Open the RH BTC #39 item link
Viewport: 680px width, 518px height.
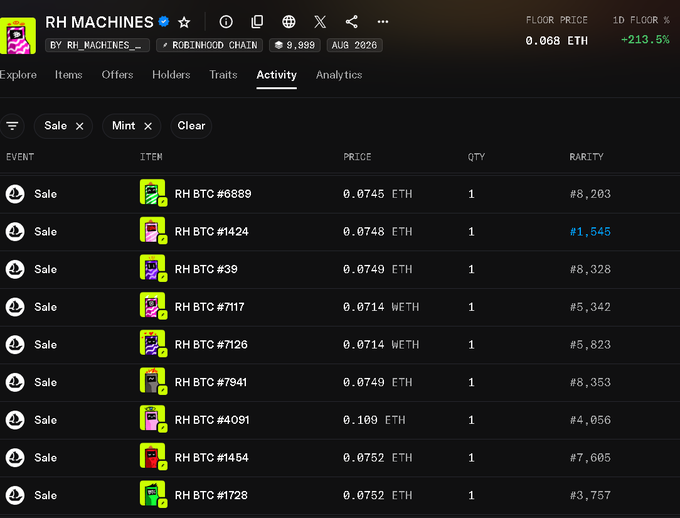[x=206, y=269]
